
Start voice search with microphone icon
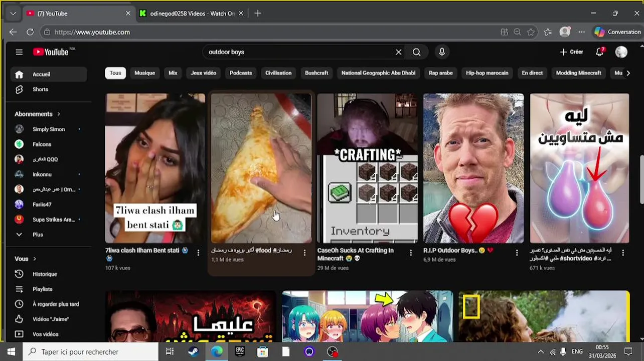[442, 52]
